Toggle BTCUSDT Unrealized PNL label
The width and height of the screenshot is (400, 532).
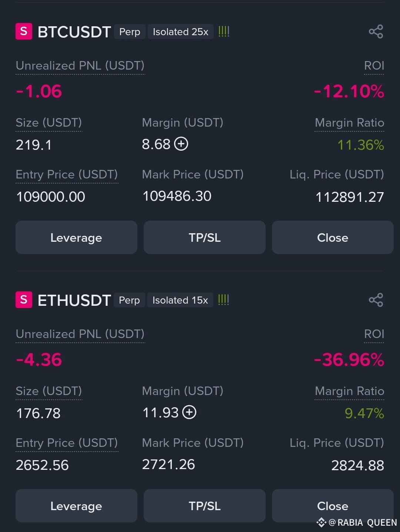click(80, 66)
